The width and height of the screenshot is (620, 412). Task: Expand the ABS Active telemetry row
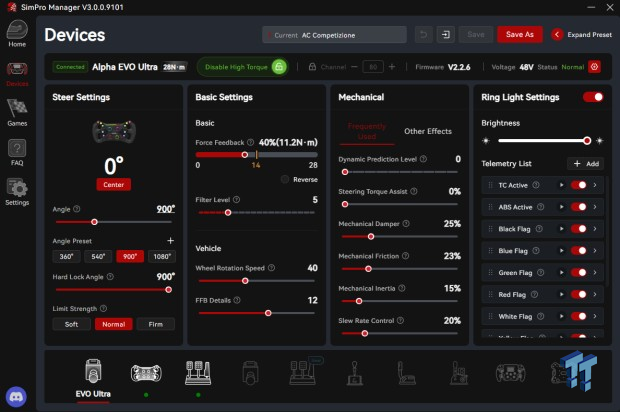pyautogui.click(x=595, y=207)
